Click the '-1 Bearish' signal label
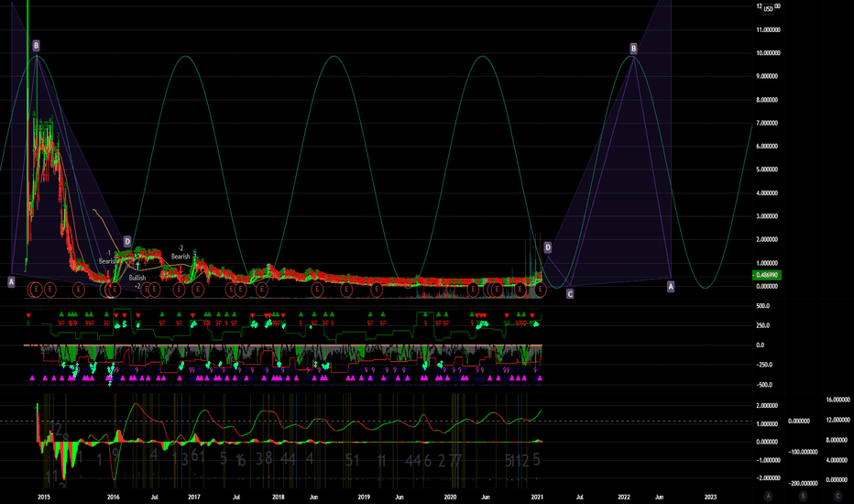This screenshot has height=504, width=854. tap(107, 257)
